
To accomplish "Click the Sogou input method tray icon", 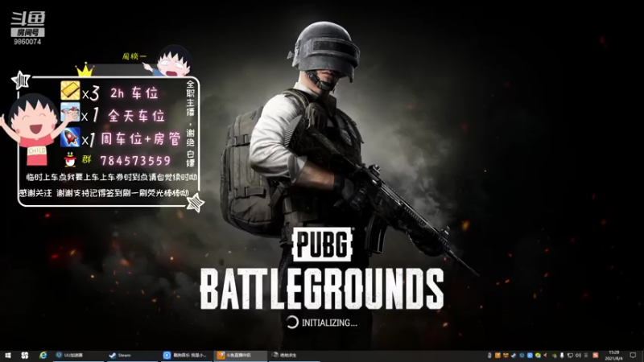I will pyautogui.click(x=596, y=356).
